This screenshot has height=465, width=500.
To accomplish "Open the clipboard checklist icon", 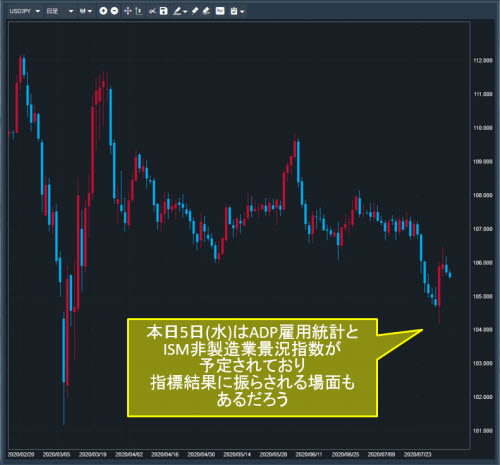I will coord(234,11).
